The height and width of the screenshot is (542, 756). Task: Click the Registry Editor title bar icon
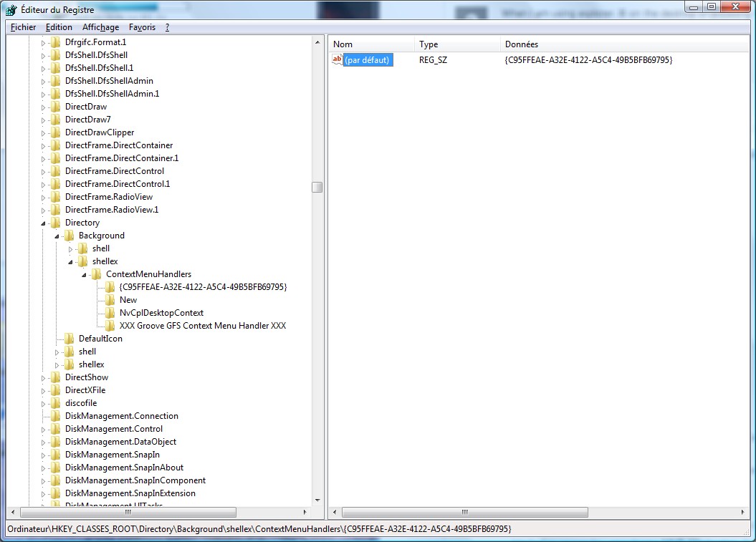[x=11, y=9]
